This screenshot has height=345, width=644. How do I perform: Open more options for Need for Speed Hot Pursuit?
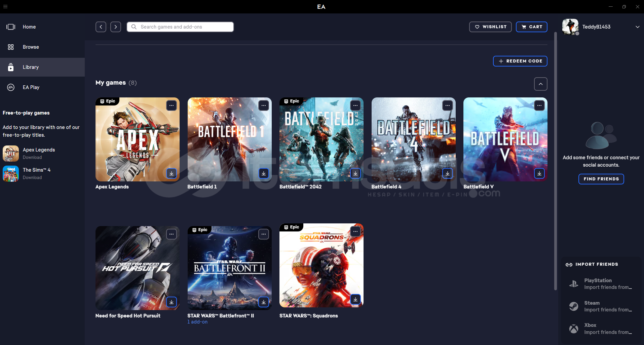(x=172, y=234)
